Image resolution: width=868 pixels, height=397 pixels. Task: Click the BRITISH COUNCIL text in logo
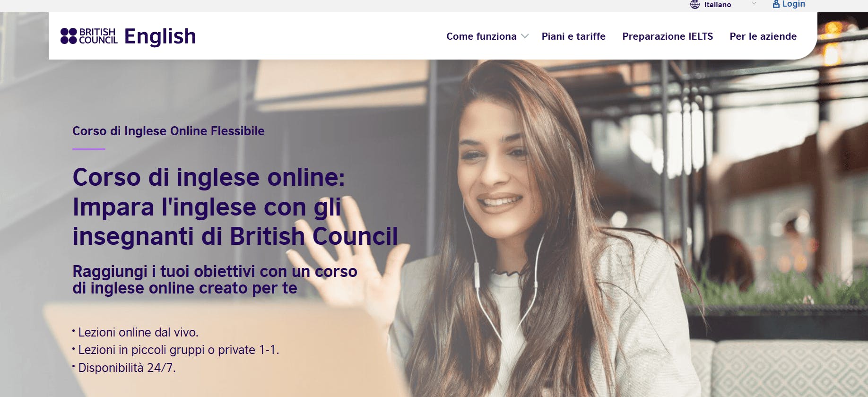pyautogui.click(x=98, y=36)
